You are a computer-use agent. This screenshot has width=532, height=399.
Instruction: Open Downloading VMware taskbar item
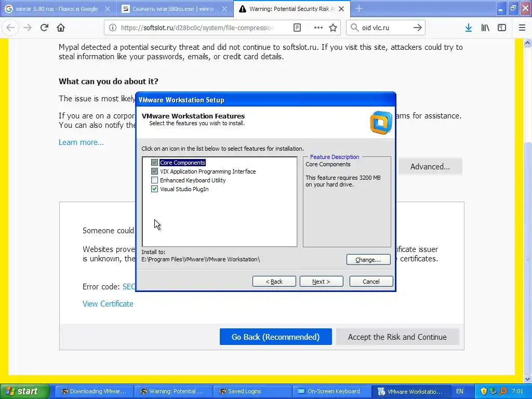(x=94, y=391)
